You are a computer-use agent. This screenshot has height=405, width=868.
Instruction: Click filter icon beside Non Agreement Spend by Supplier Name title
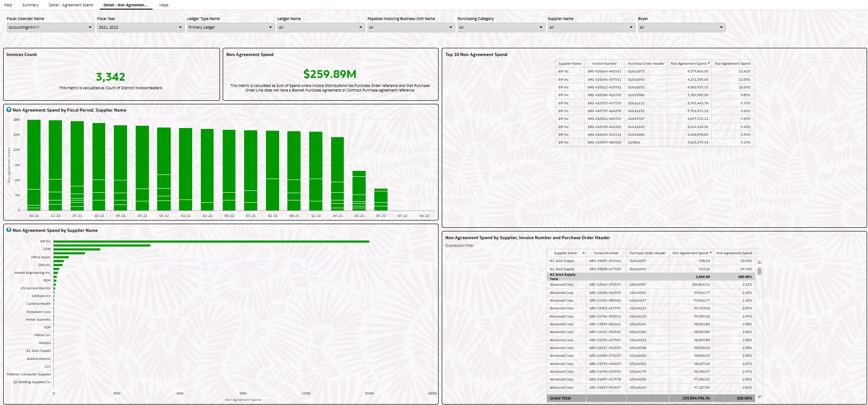[x=9, y=230]
